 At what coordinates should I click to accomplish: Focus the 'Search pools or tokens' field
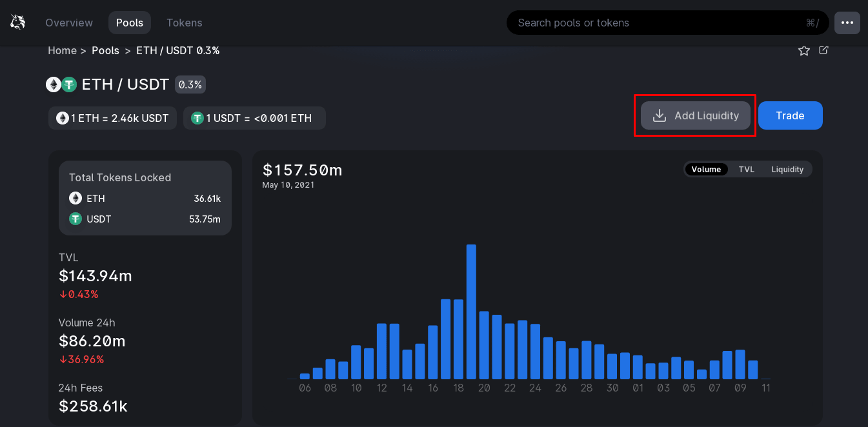tap(668, 23)
